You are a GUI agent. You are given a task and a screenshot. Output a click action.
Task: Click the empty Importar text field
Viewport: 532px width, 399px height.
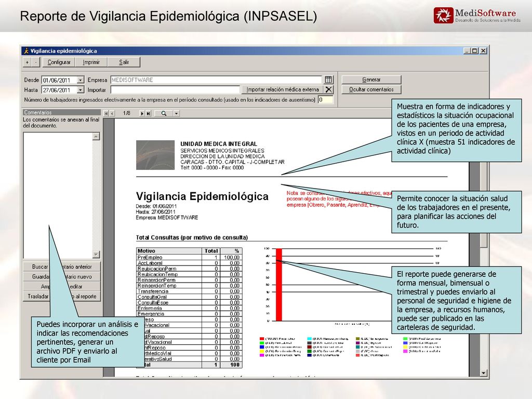pyautogui.click(x=175, y=90)
